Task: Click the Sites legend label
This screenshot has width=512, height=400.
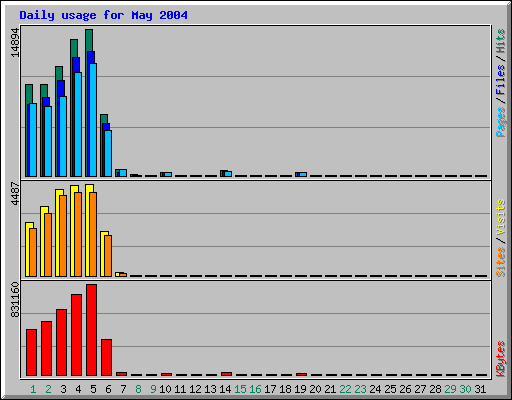Action: click(x=500, y=262)
